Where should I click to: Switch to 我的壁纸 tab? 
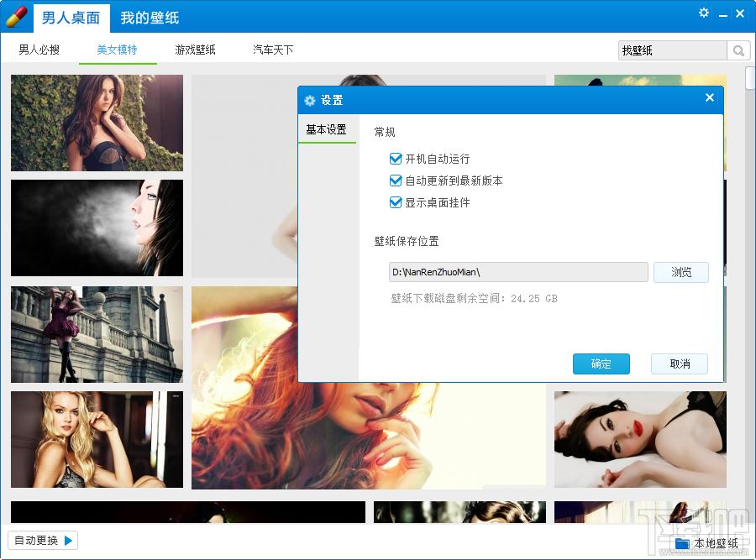click(150, 18)
